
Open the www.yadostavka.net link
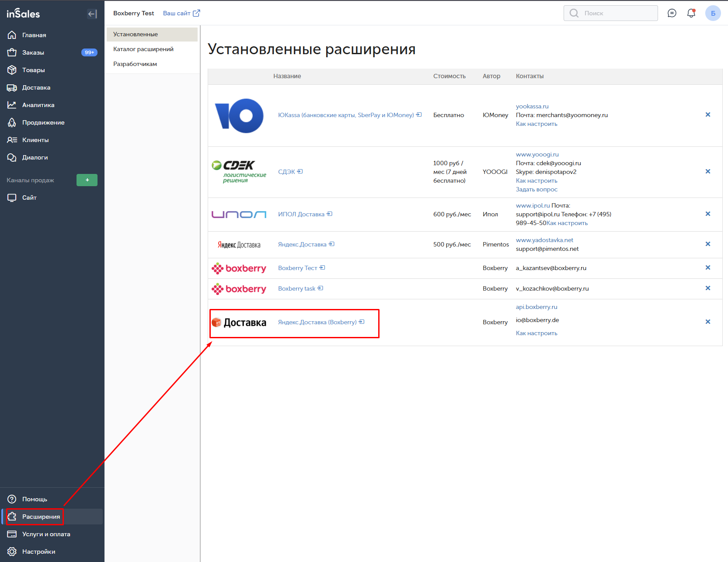(x=544, y=240)
